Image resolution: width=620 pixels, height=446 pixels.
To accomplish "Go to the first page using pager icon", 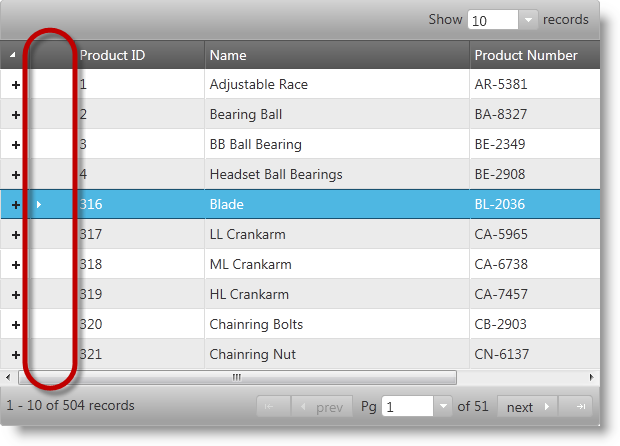I will pyautogui.click(x=271, y=407).
